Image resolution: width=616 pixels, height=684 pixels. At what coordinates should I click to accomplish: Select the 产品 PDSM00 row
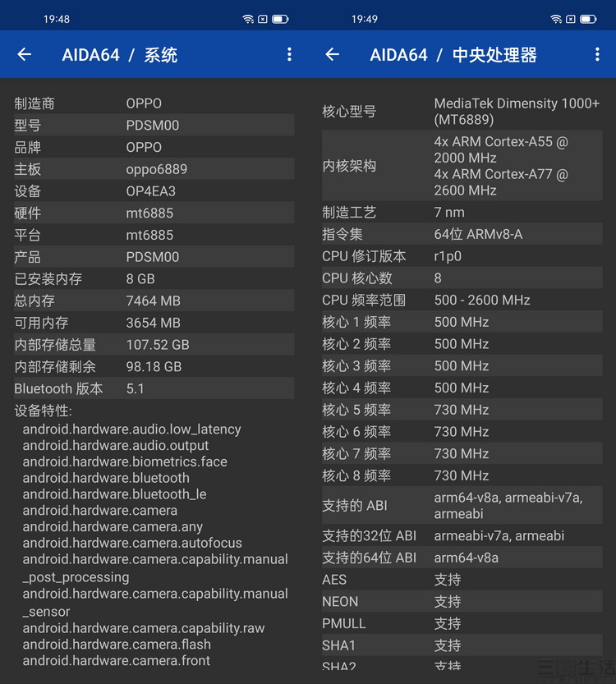[154, 257]
